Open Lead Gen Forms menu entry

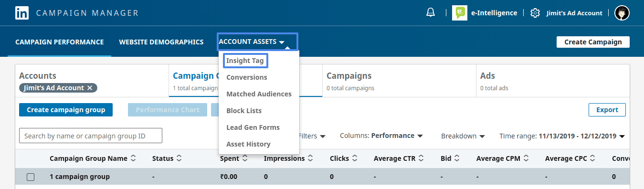(253, 127)
